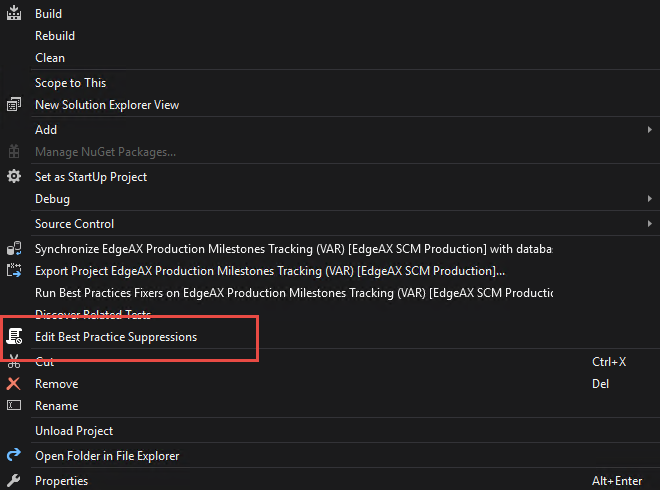This screenshot has height=490, width=660.
Task: Select Scope to This
Action: [70, 83]
